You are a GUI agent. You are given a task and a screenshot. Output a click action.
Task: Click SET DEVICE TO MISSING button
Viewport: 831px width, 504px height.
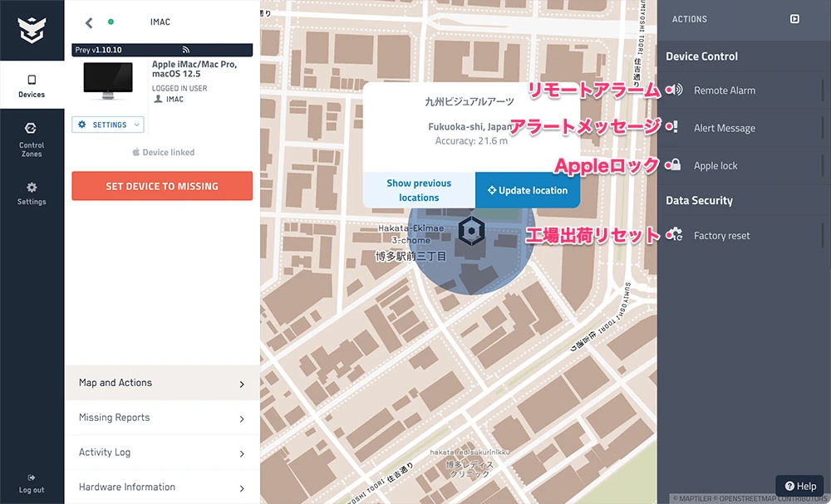tap(162, 186)
